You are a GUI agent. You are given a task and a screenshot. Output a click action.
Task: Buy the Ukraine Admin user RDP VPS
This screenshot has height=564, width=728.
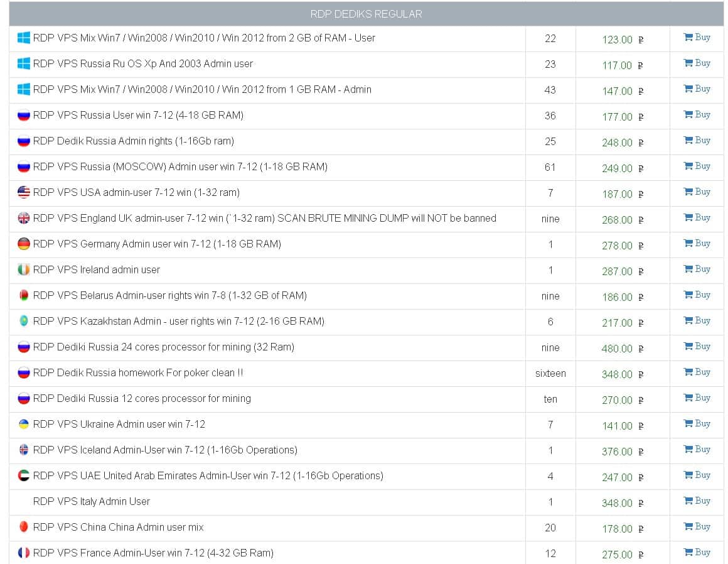(697, 424)
